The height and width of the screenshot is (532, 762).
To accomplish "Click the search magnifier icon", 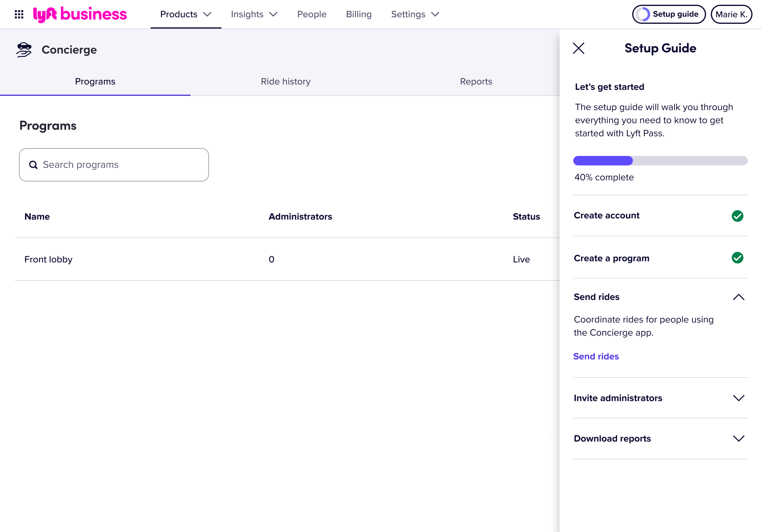I will pyautogui.click(x=33, y=165).
